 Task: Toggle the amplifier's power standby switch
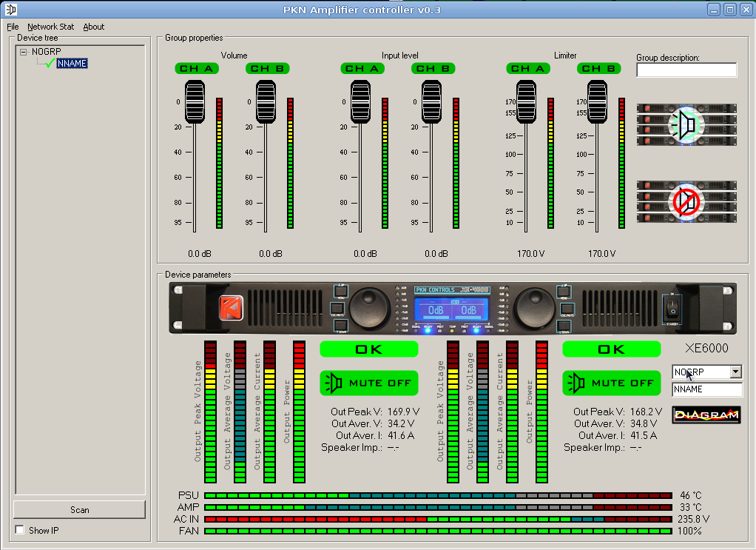[672, 307]
